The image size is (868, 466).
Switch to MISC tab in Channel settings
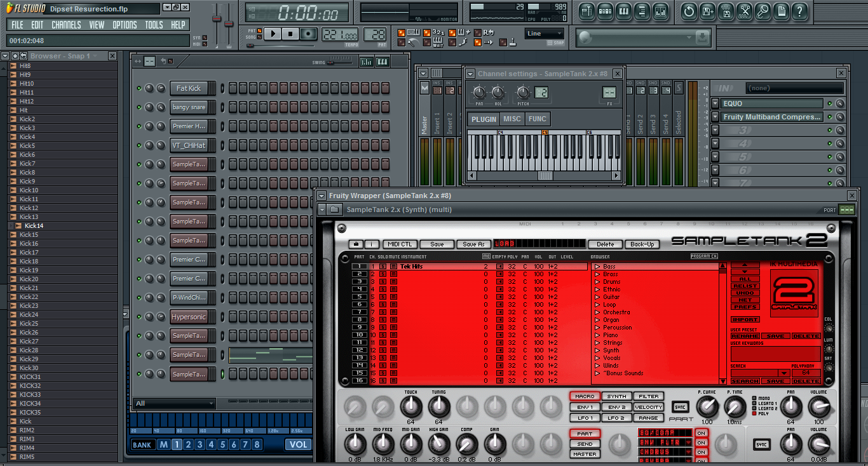tap(512, 119)
